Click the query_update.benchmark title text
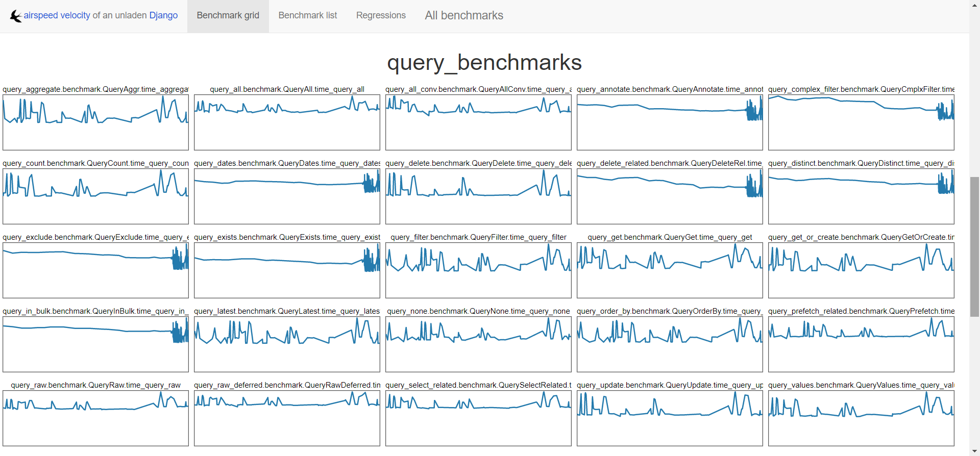This screenshot has height=456, width=980. point(670,385)
